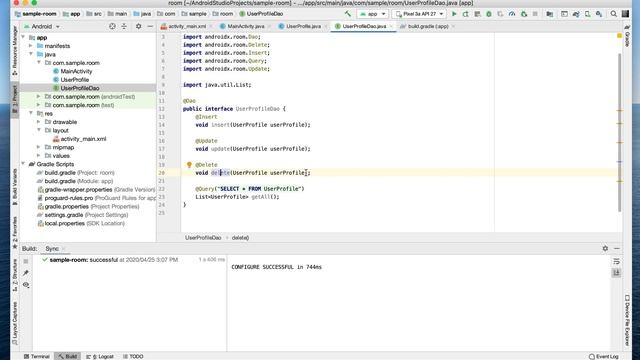Click the Sync Project with Gradle Files icon
Screen dimensions: 640x360
click(x=576, y=14)
